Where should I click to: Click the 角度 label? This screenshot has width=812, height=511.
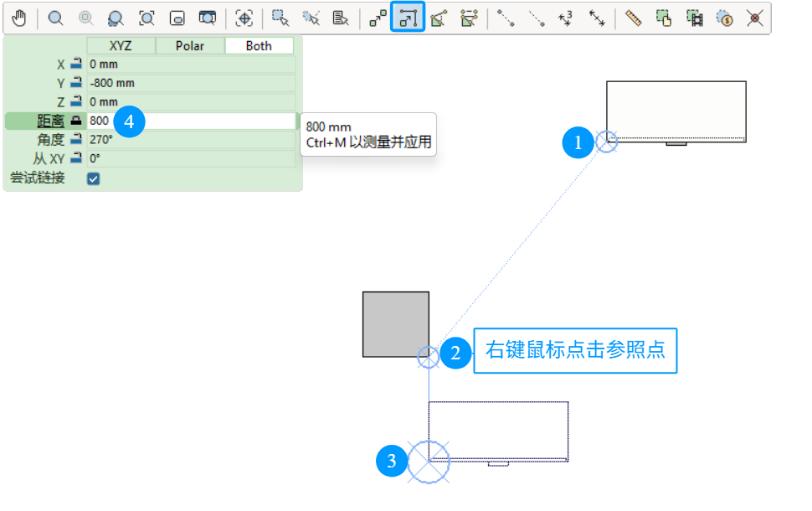(51, 139)
